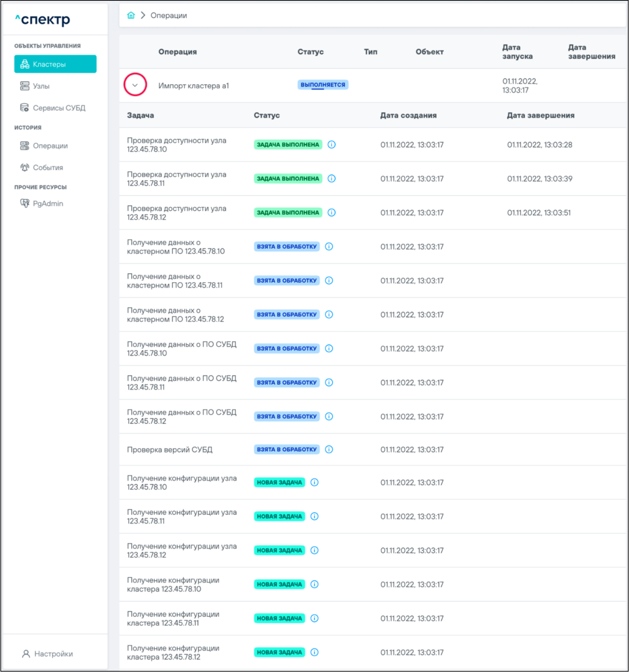
Task: Click info icon for node check 123.45.78.12
Action: pos(331,213)
